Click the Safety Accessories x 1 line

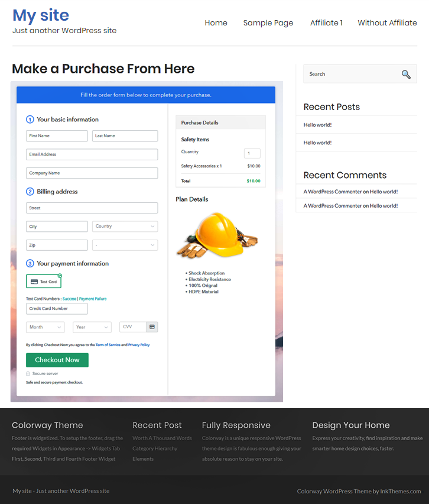(x=201, y=166)
